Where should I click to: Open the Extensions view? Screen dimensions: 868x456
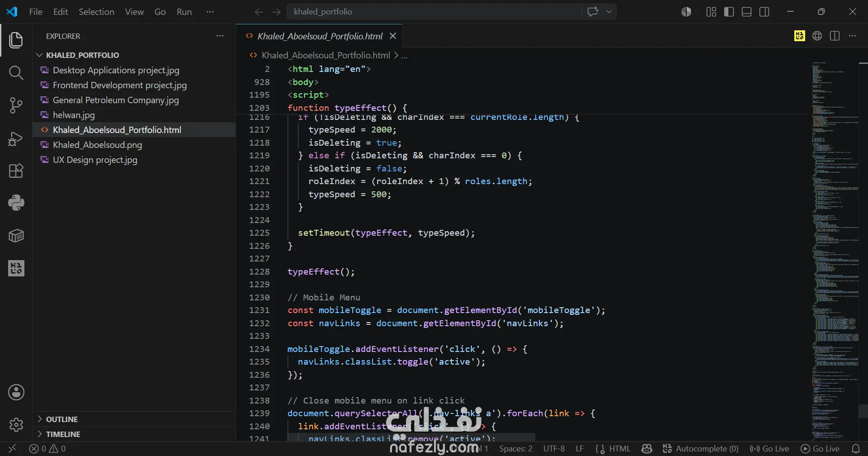point(16,171)
